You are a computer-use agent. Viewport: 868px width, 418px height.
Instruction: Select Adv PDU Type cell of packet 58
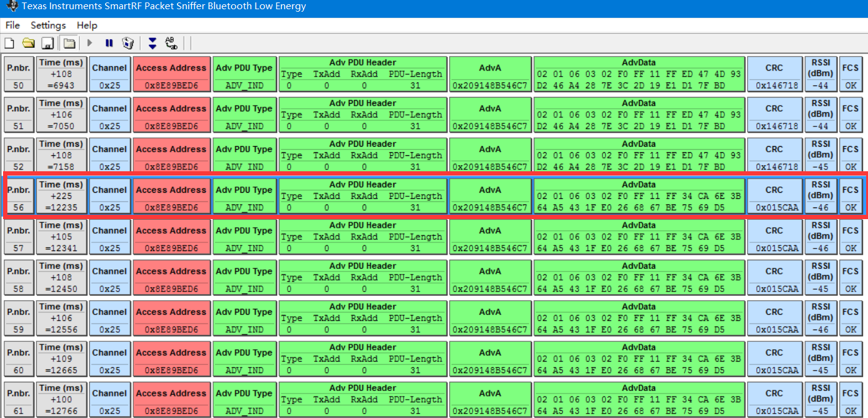coord(244,277)
